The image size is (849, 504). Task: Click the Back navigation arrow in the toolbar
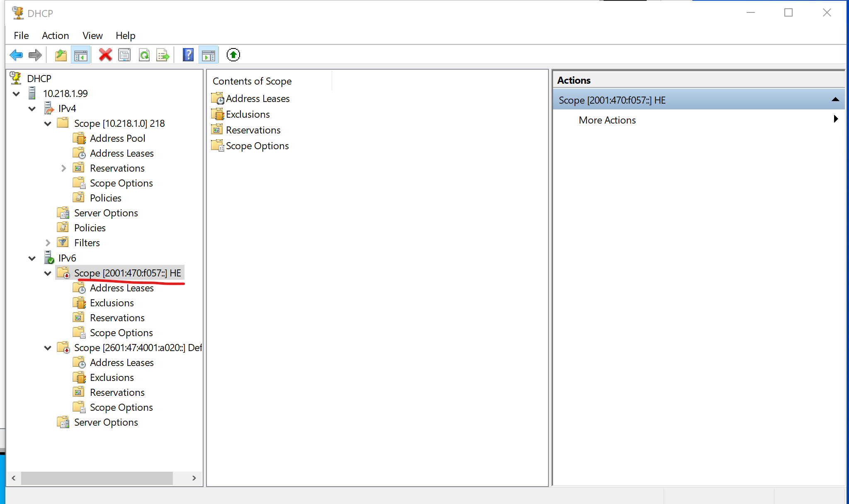[x=16, y=54]
